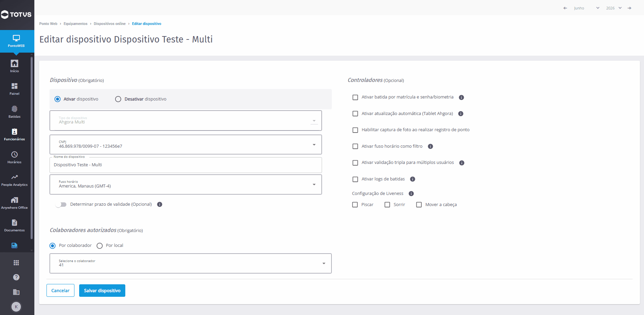
Task: Open the month selector Junho
Action: pos(587,8)
